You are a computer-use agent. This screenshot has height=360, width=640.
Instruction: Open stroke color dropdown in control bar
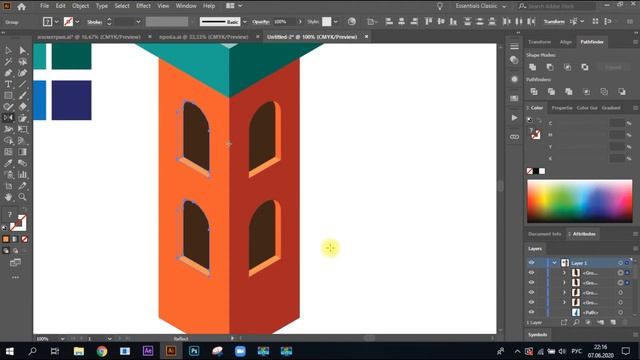pyautogui.click(x=77, y=22)
